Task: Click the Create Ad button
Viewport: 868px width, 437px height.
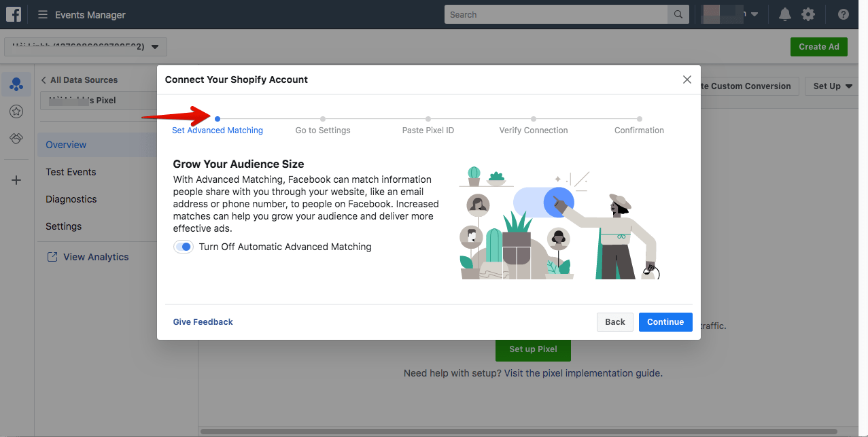Action: tap(819, 47)
